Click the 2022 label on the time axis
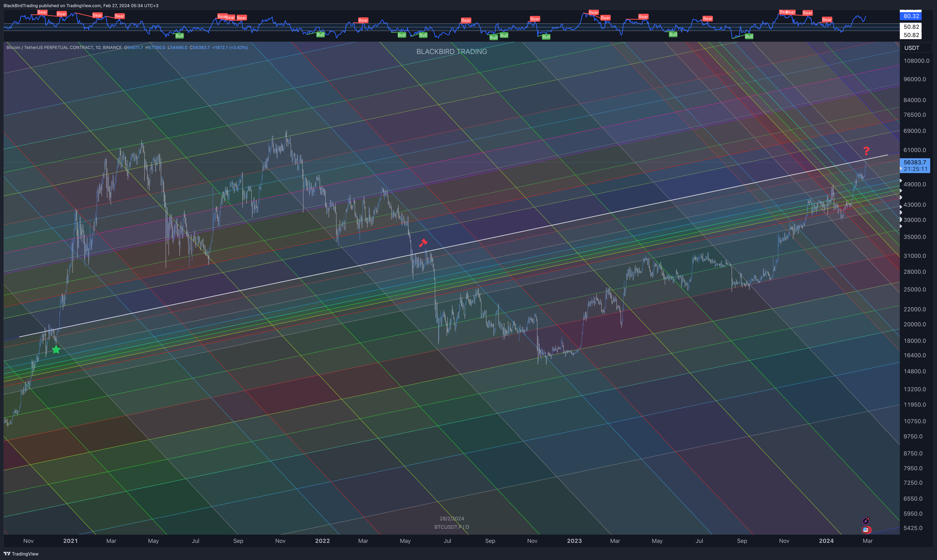This screenshot has height=560, width=937. (322, 541)
